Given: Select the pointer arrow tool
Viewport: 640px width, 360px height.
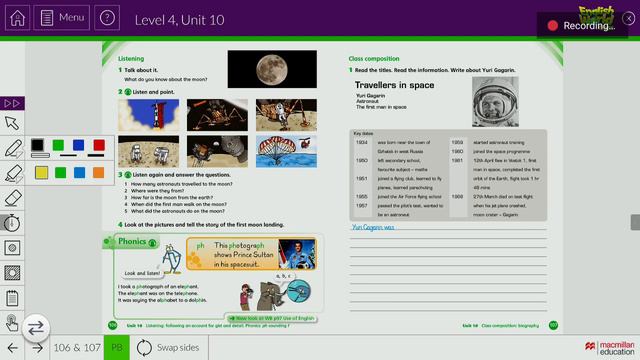Looking at the screenshot, I should point(12,123).
